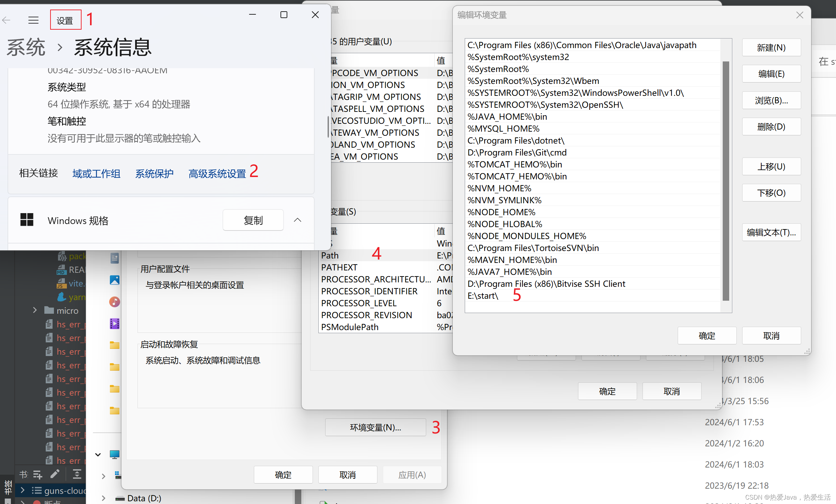Expand the guns-cloud bookmark group
The image size is (836, 504).
(23, 490)
